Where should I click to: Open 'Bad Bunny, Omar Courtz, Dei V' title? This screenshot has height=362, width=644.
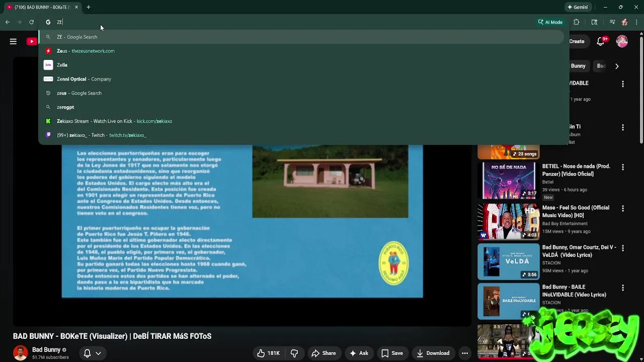(x=579, y=251)
